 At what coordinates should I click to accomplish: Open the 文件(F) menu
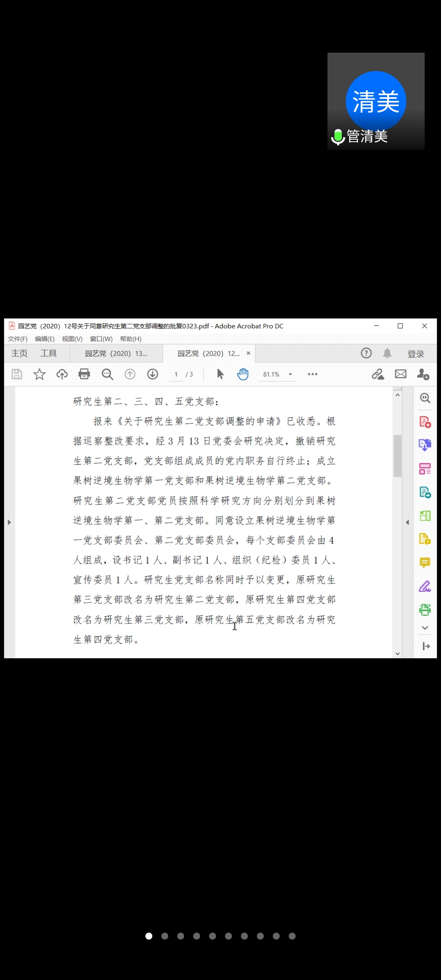click(18, 339)
